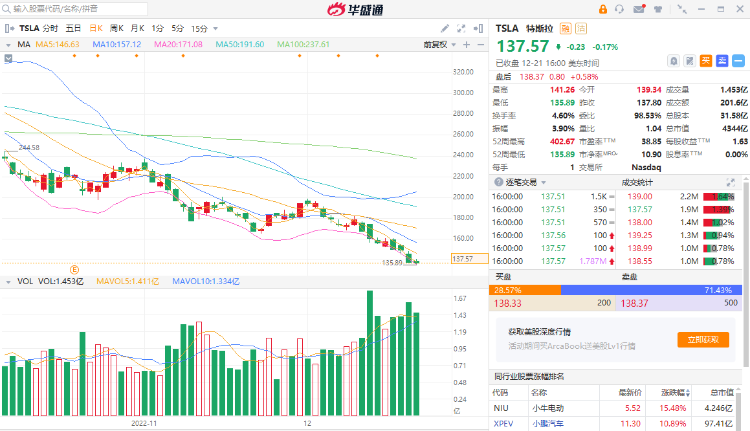Viewport: 750px width, 431px height.
Task: Collapse the left panel toggle icon
Action: pyautogui.click(x=10, y=29)
